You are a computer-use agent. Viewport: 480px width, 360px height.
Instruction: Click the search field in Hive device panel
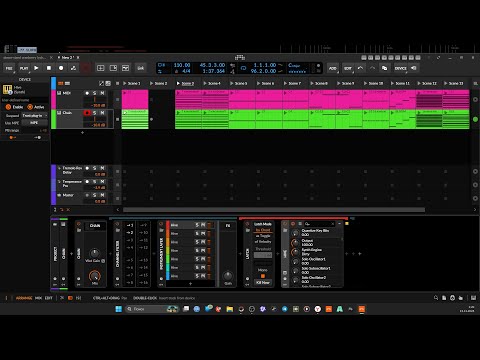pos(319,224)
